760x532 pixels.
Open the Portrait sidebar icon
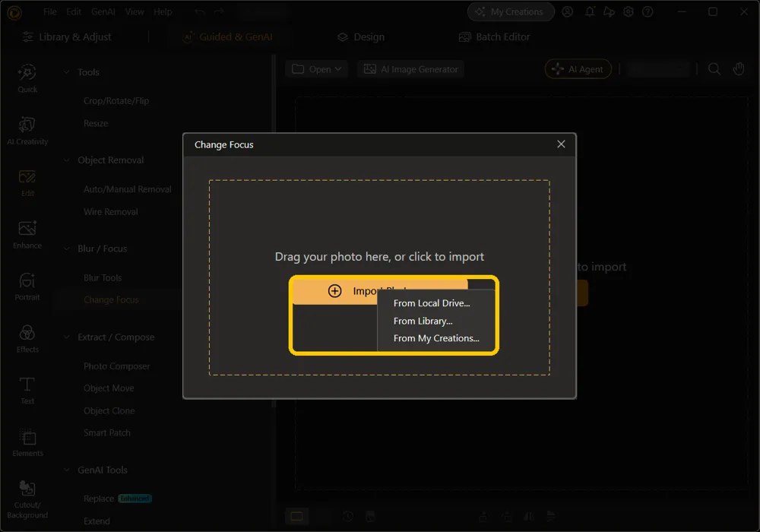click(27, 287)
